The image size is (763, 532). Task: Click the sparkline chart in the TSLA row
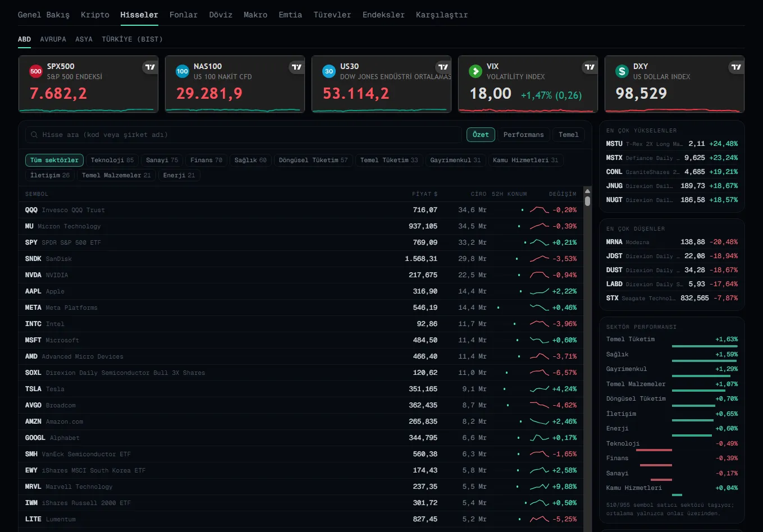pyautogui.click(x=540, y=389)
